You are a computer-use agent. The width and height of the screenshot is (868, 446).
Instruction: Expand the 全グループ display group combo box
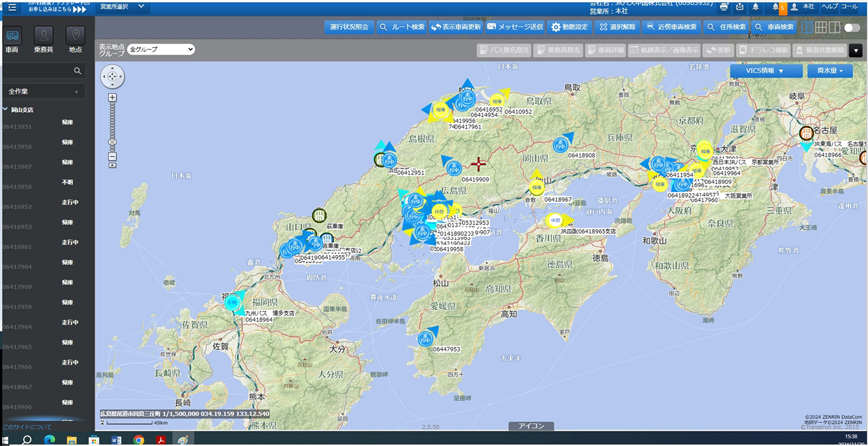[161, 49]
